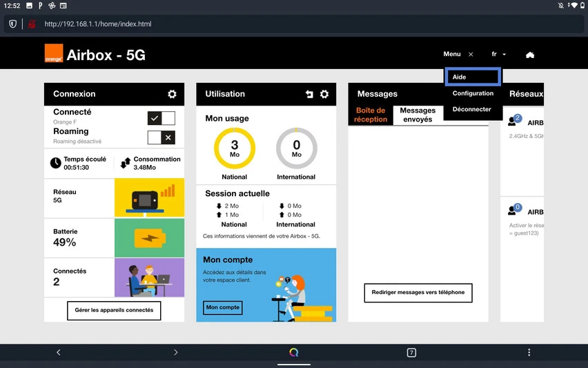Click the Session actuelle heading
The width and height of the screenshot is (588, 368).
tap(237, 193)
